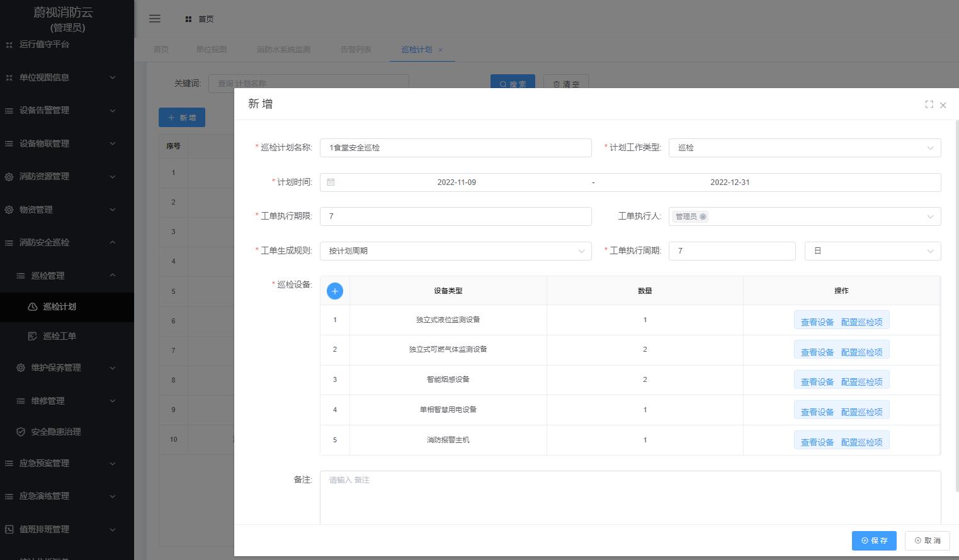Open the 工单生成规则 dropdown

click(455, 251)
